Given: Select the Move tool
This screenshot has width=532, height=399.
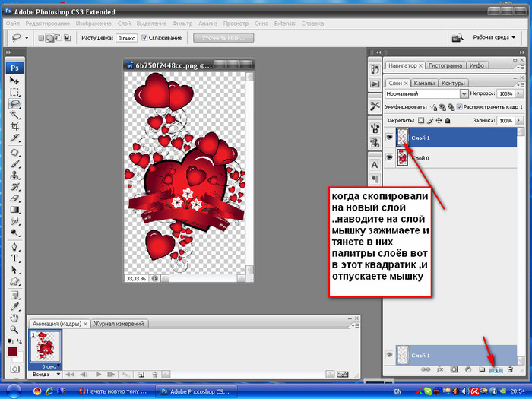Looking at the screenshot, I should pos(14,81).
